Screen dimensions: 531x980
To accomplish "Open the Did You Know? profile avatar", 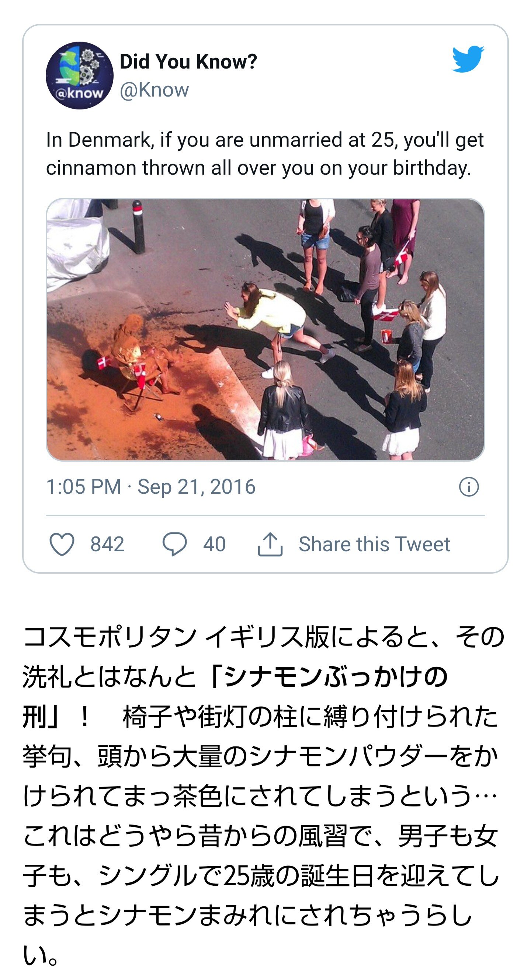I will click(x=80, y=75).
